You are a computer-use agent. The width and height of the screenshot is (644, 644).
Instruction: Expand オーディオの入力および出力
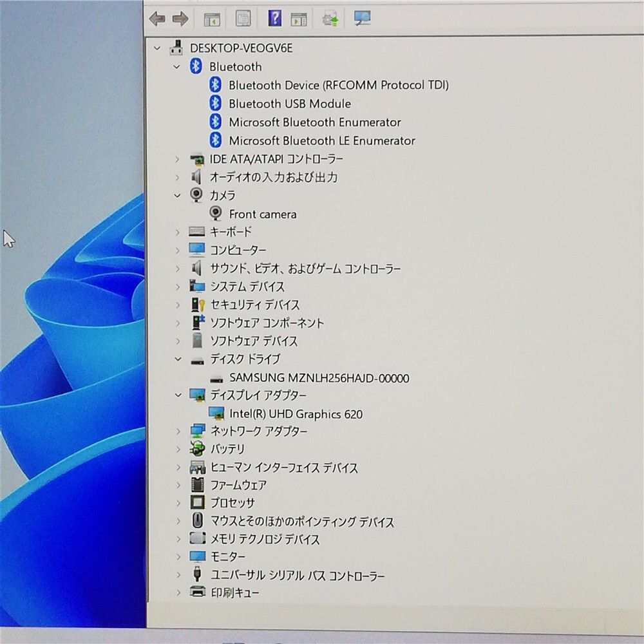[x=177, y=178]
